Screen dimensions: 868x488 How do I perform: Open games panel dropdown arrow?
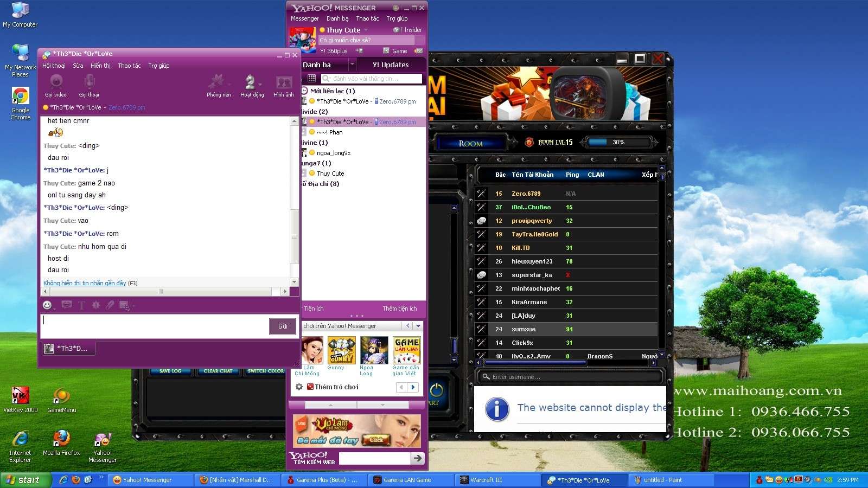(x=418, y=326)
